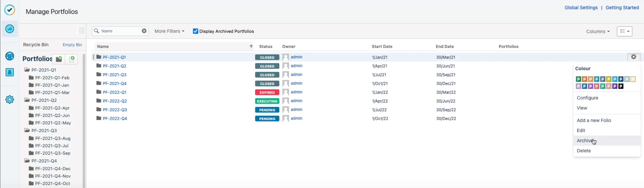
Task: Click the user profile icon in the sidebar
Action: pos(10,72)
